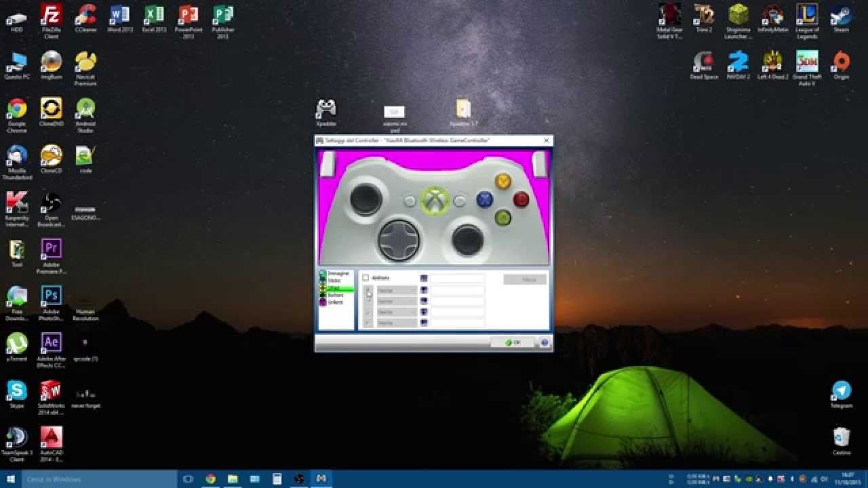Open Excel 2013 desktop shortcut
868x488 pixels.
(x=155, y=18)
